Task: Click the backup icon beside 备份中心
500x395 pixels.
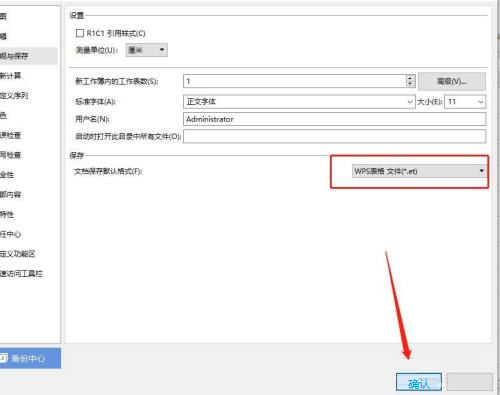Action: pos(3,358)
